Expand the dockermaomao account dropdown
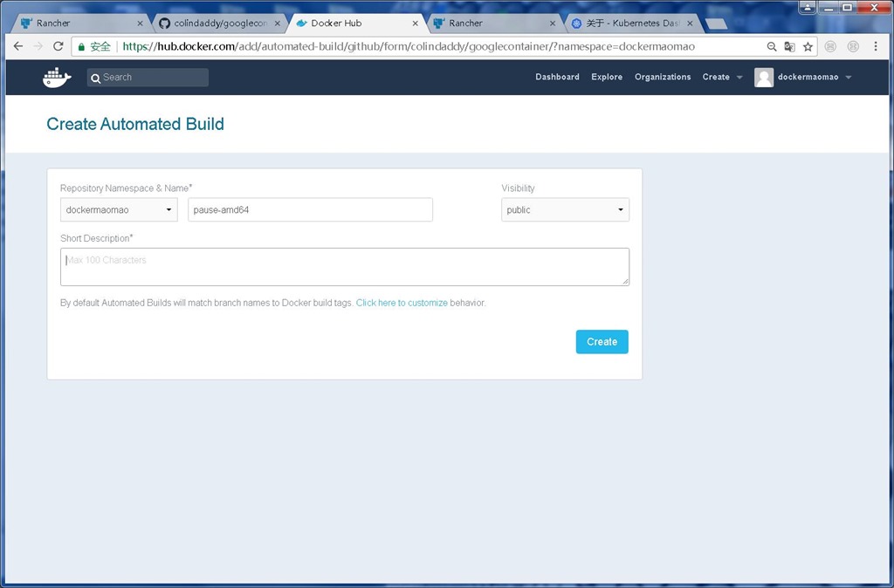Screen dimensions: 894x588 click(x=815, y=77)
